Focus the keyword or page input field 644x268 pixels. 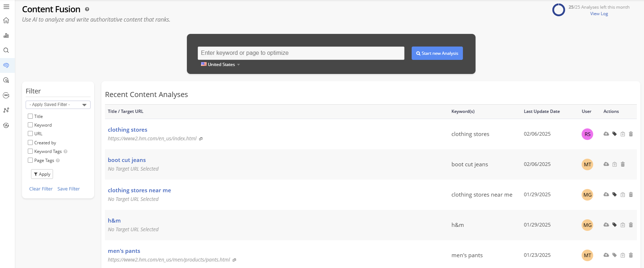coord(301,53)
